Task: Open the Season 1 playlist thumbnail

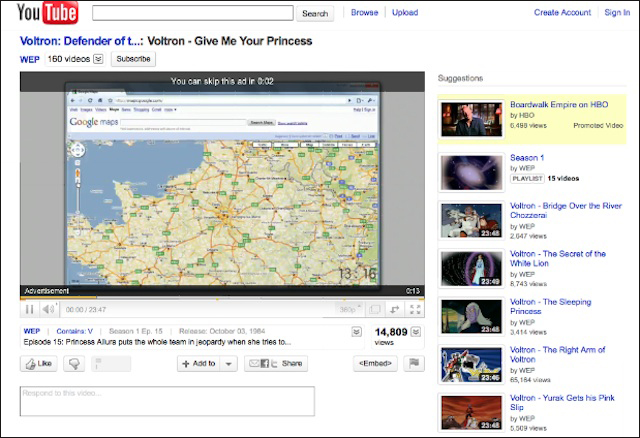Action: [471, 173]
